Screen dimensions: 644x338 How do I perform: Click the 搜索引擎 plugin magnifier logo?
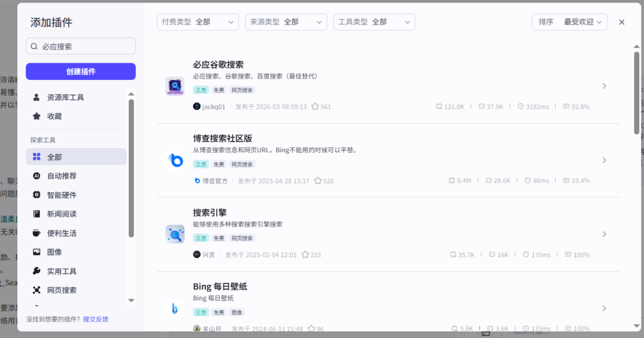[175, 234]
